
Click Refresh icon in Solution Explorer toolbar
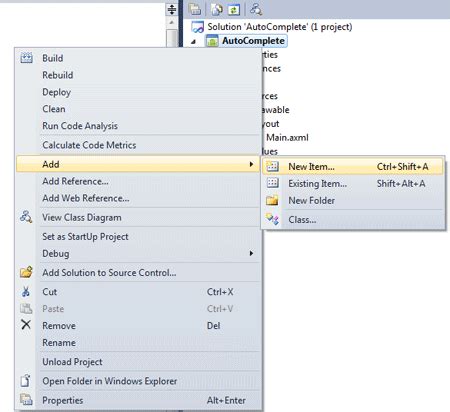point(234,9)
